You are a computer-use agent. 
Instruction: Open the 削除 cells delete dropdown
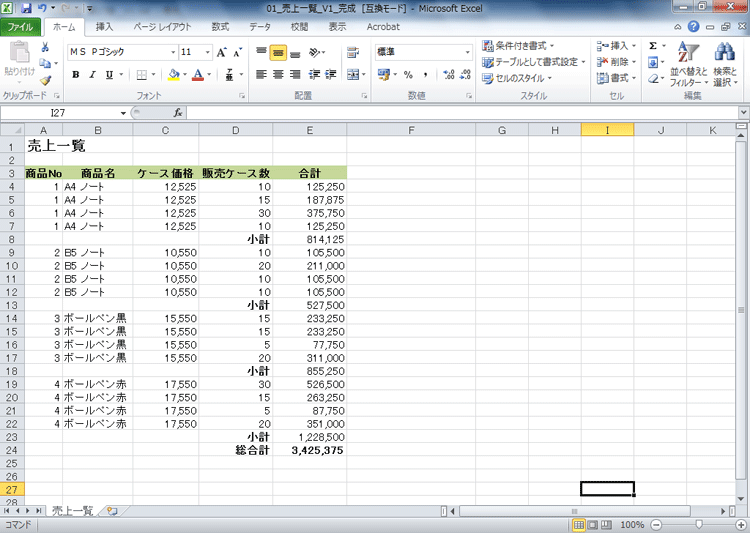click(x=616, y=62)
